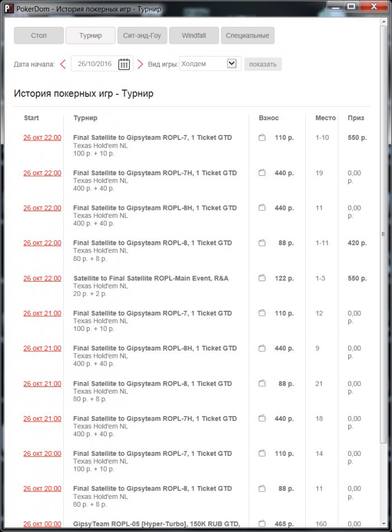Click the vertical scrollbar thumb
This screenshot has width=392, height=532.
coord(384,234)
